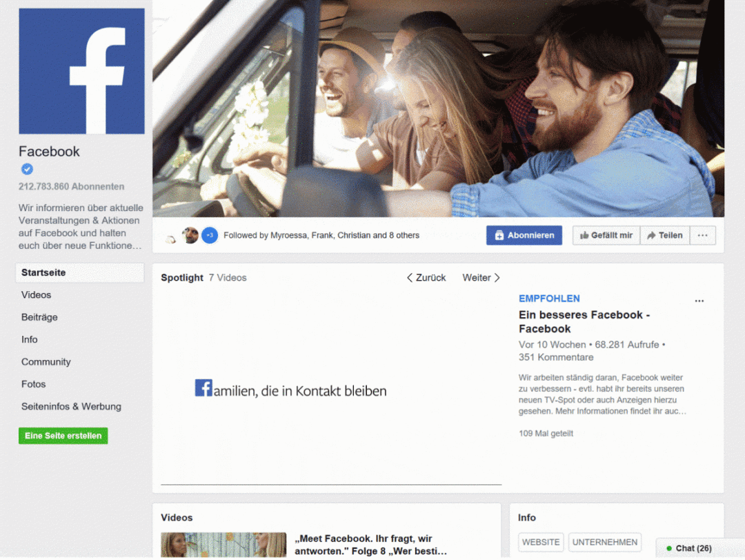Click the UNTERNEHMEN tag in Info box
The height and width of the screenshot is (560, 745).
(x=605, y=543)
